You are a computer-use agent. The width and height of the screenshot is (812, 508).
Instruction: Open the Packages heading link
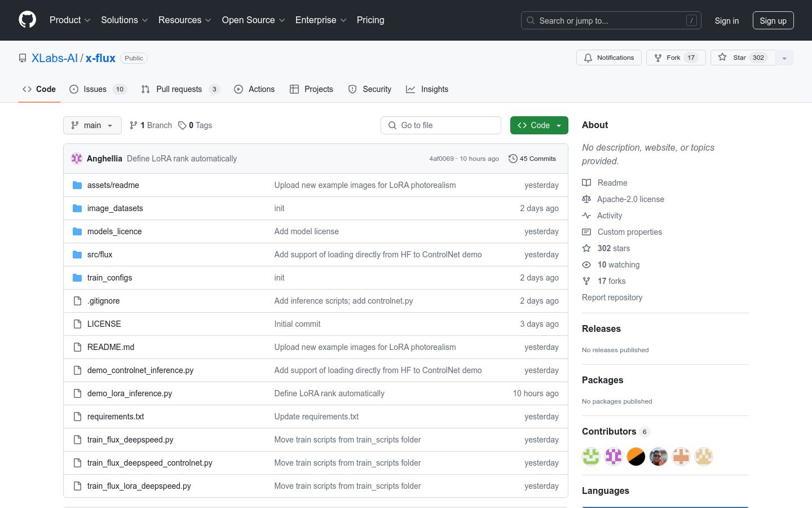[x=602, y=380]
